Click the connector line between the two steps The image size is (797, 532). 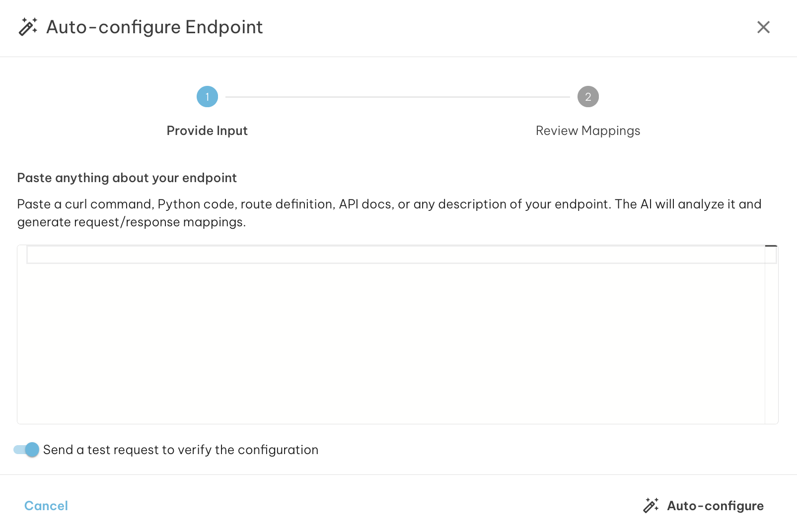click(x=397, y=97)
